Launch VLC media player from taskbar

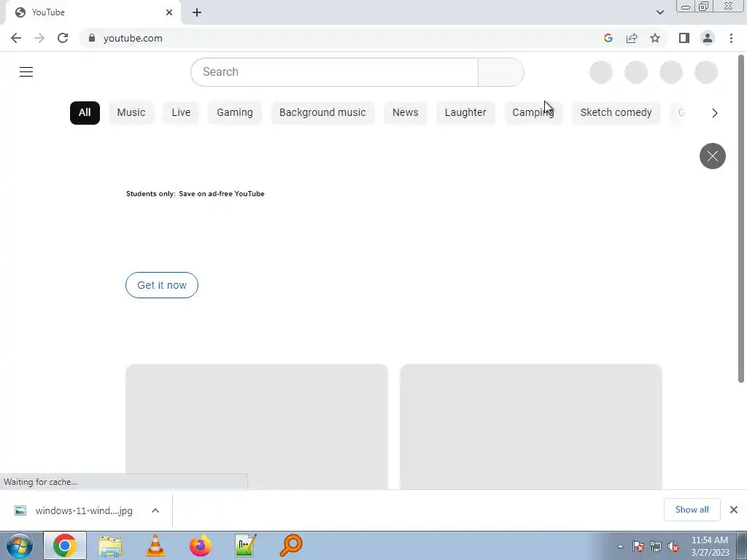155,545
